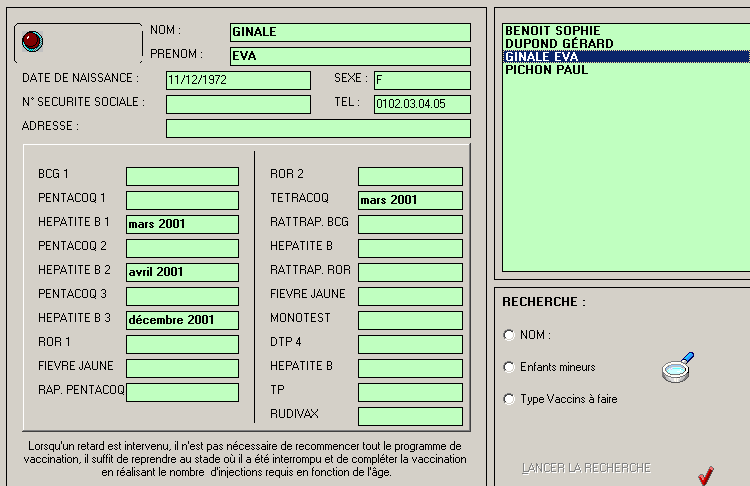The height and width of the screenshot is (486, 750).
Task: Edit TETRACOQ field showing mars 2001
Action: [x=410, y=200]
